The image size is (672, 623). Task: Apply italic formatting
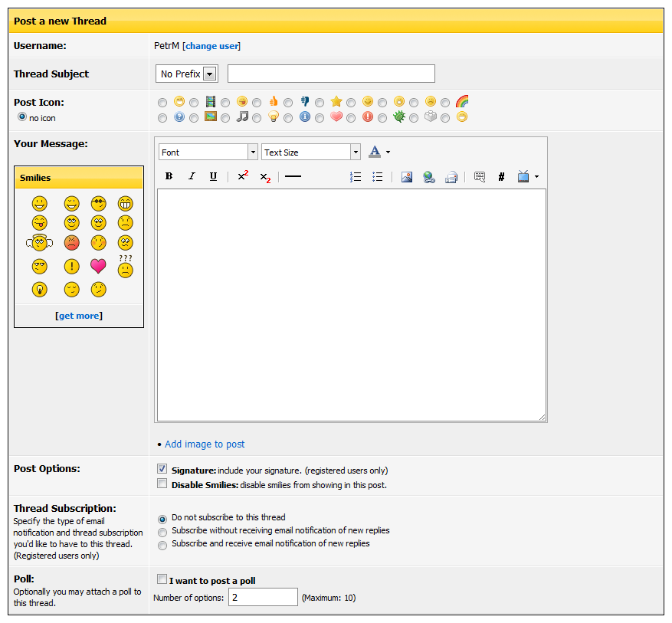click(x=192, y=176)
